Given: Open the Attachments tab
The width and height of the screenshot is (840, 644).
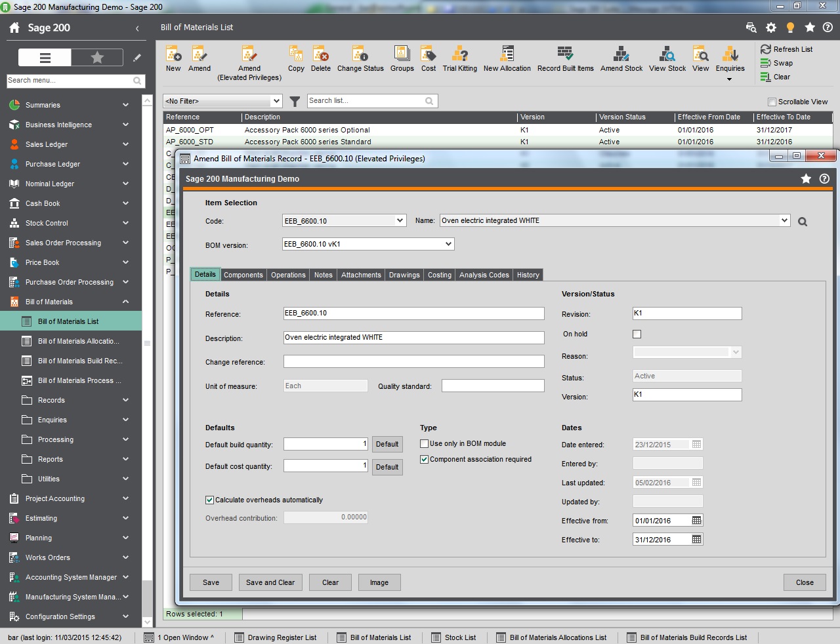Looking at the screenshot, I should (x=361, y=275).
